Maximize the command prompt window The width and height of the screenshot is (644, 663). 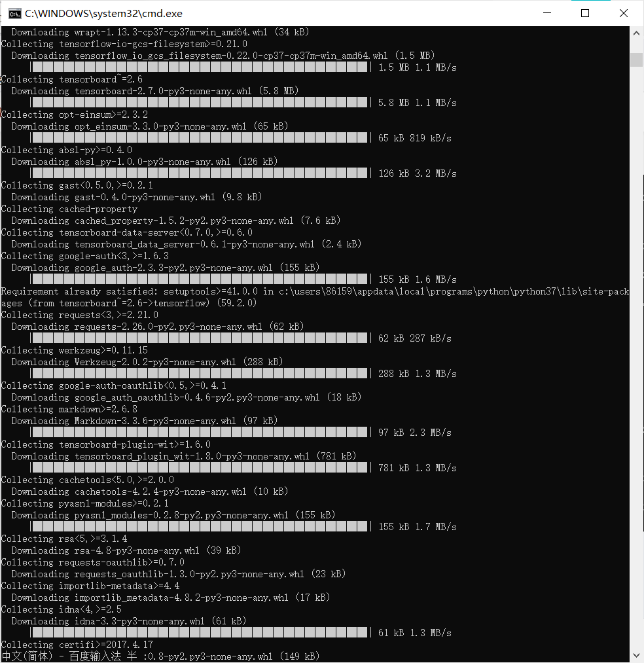pos(585,13)
